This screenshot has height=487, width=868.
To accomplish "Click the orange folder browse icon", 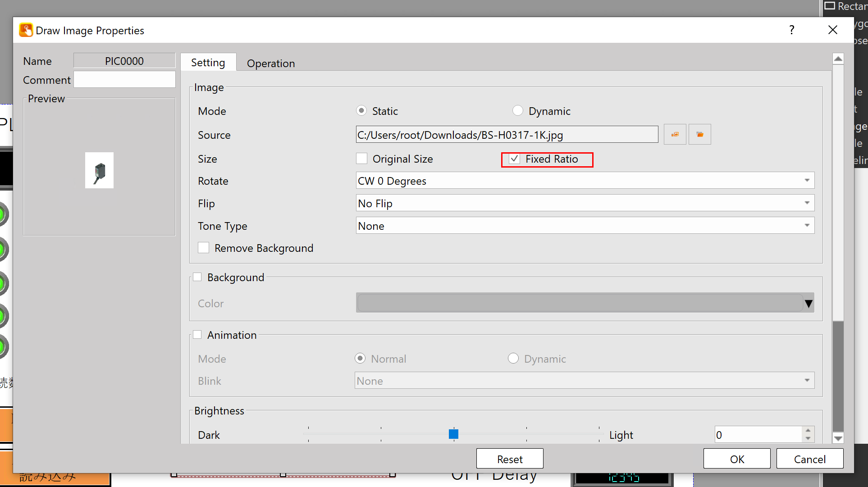I will 699,135.
